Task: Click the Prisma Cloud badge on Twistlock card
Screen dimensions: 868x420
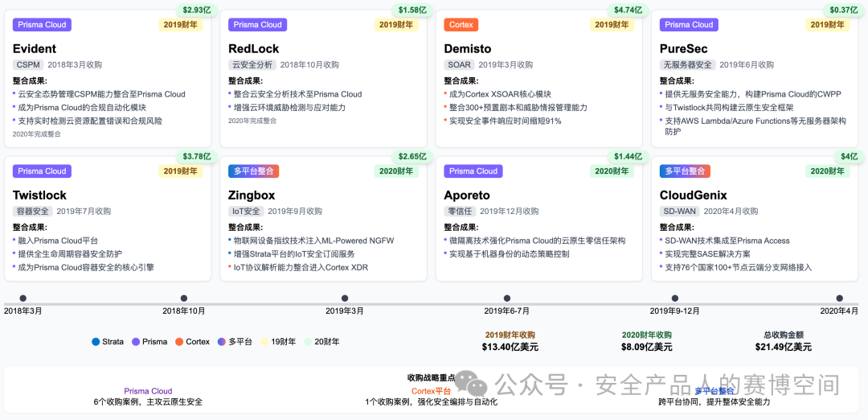Action: 42,171
